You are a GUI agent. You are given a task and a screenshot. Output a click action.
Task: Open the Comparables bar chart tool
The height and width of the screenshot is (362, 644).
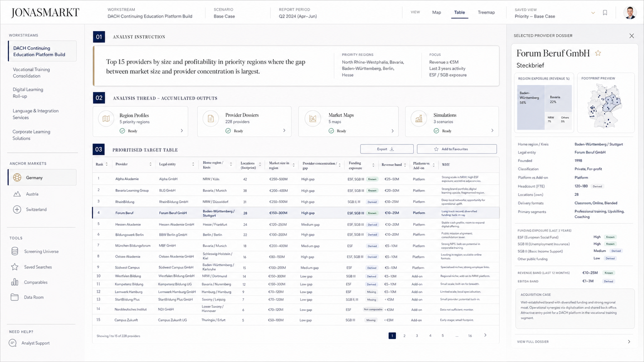[15, 282]
